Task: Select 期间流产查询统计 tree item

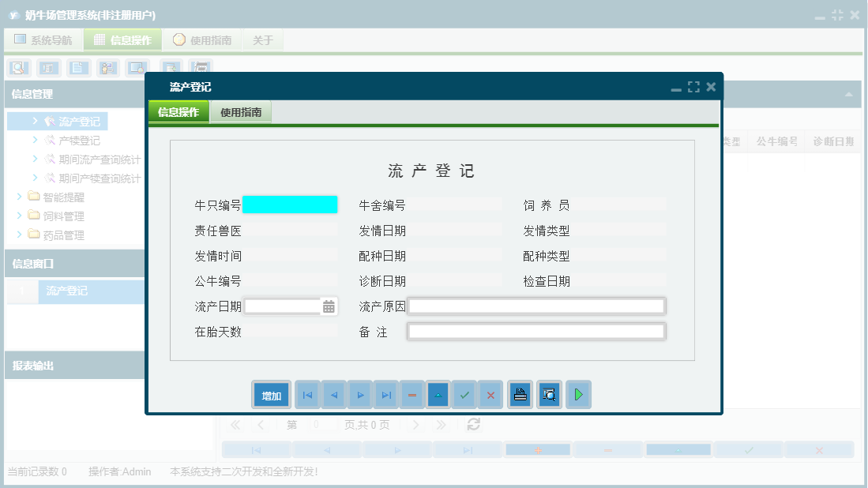Action: coord(100,160)
